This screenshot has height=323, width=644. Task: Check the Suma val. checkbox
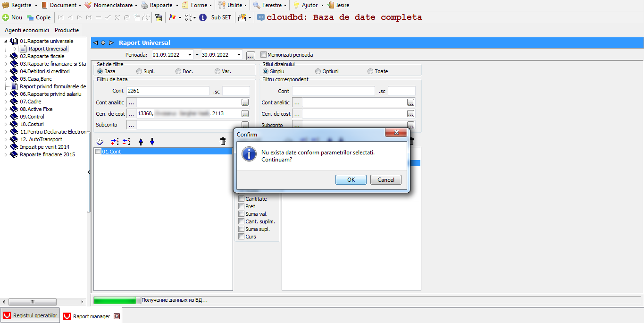(x=242, y=214)
